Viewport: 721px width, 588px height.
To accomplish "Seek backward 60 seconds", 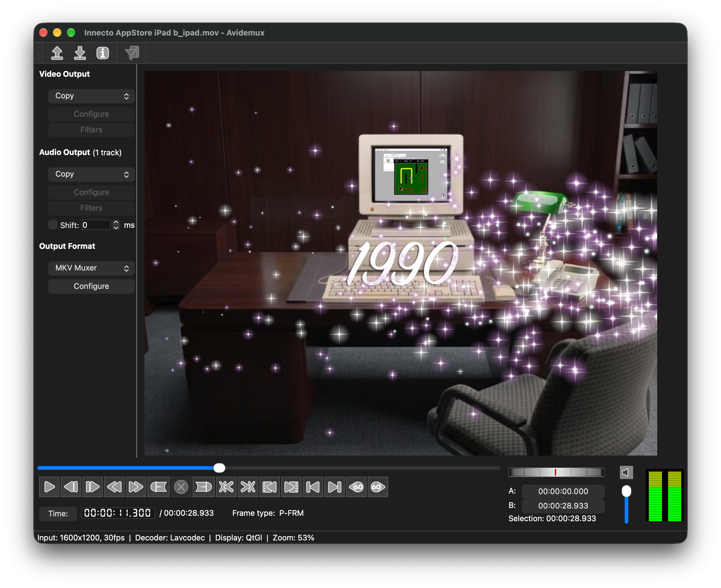I will [x=356, y=487].
